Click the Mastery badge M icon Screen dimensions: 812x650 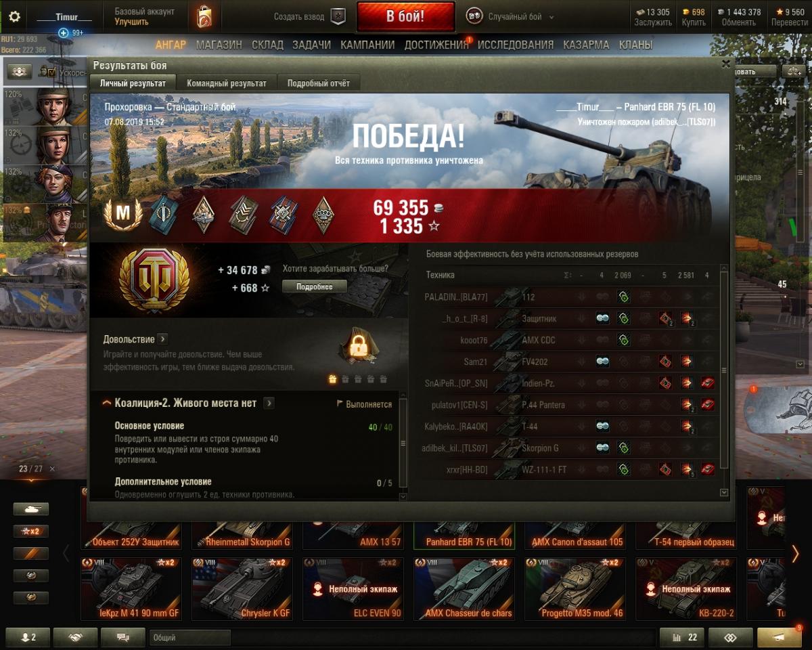point(123,215)
